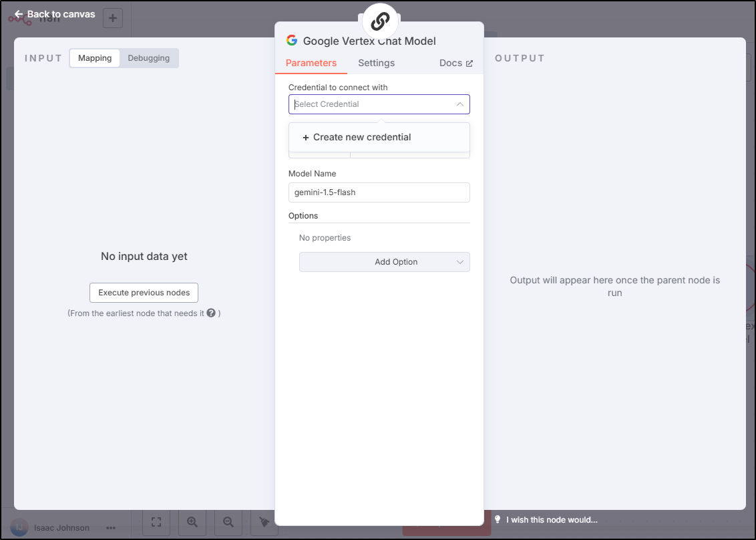
Task: Click the chain link icon atop the node panel
Action: point(380,21)
